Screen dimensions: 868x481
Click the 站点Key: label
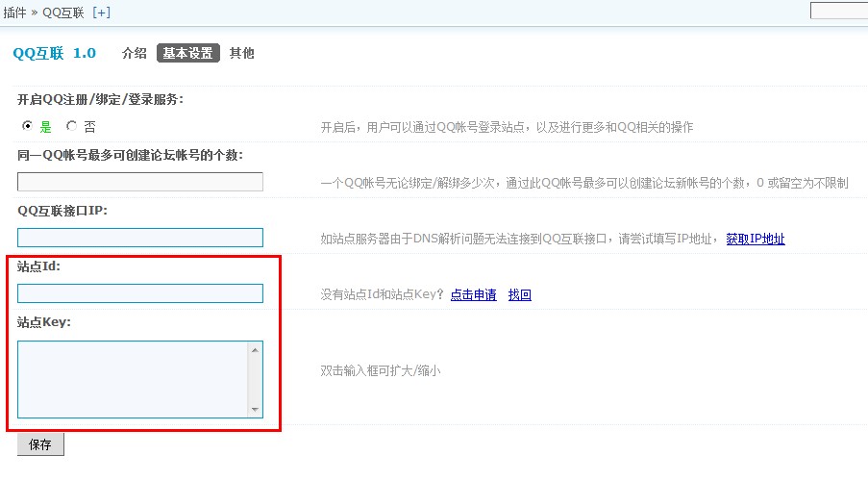pos(43,322)
